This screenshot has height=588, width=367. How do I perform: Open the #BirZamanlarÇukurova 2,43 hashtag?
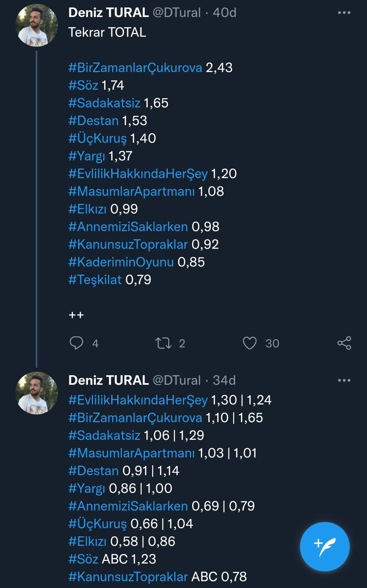(x=135, y=68)
